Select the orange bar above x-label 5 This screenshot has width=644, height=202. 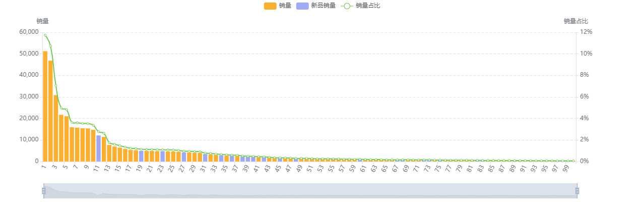67,138
